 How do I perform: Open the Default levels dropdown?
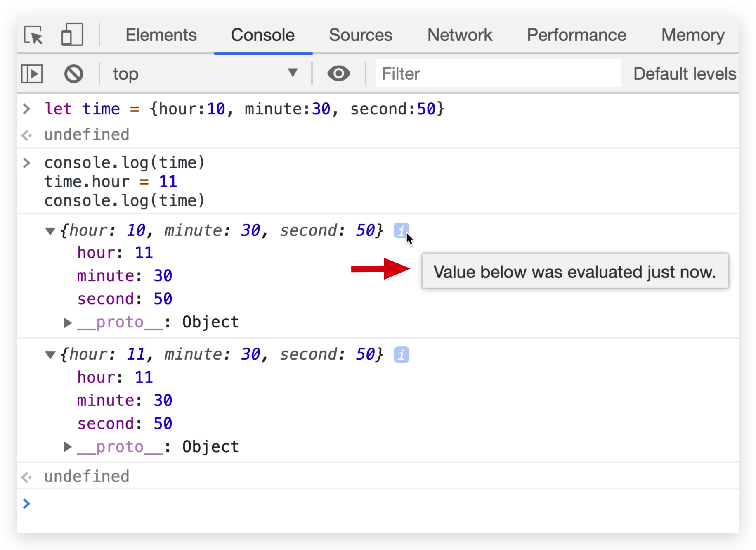684,74
